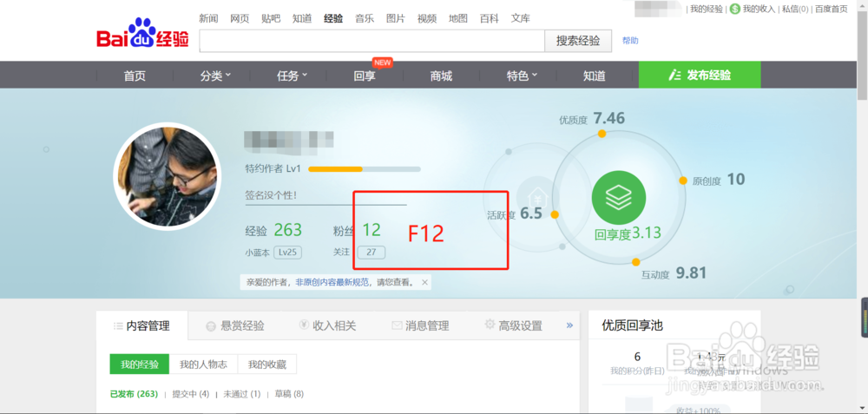This screenshot has width=868, height=414.
Task: Filter by 草稿 (8)
Action: [289, 394]
